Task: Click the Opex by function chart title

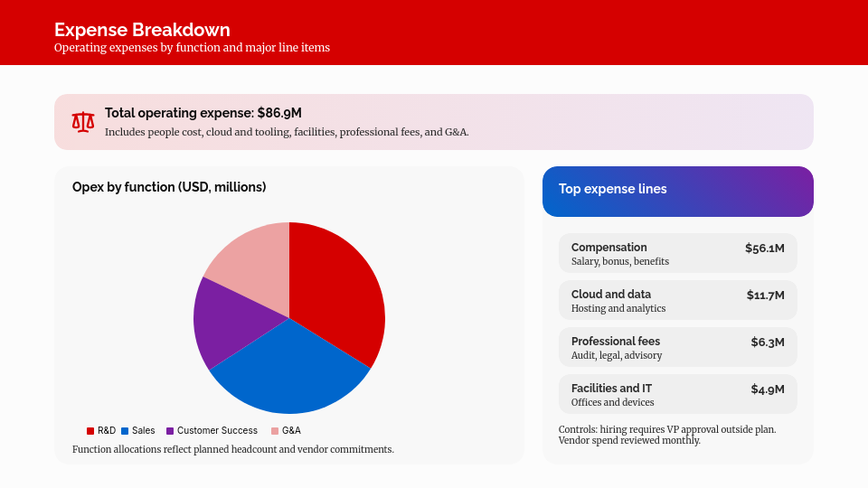Action: pos(169,187)
